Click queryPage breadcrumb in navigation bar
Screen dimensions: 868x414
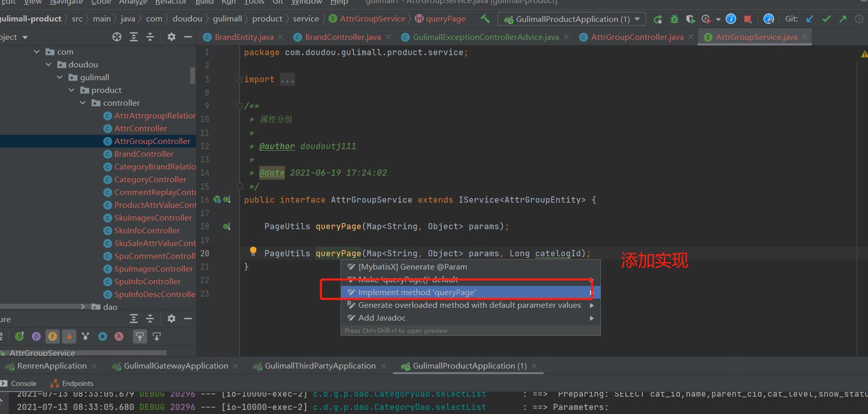[441, 19]
